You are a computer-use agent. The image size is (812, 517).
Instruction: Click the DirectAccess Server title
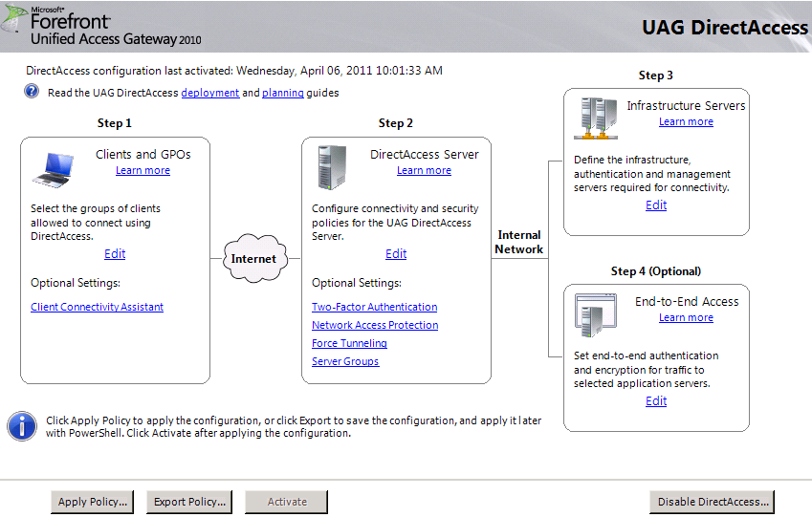pos(425,154)
